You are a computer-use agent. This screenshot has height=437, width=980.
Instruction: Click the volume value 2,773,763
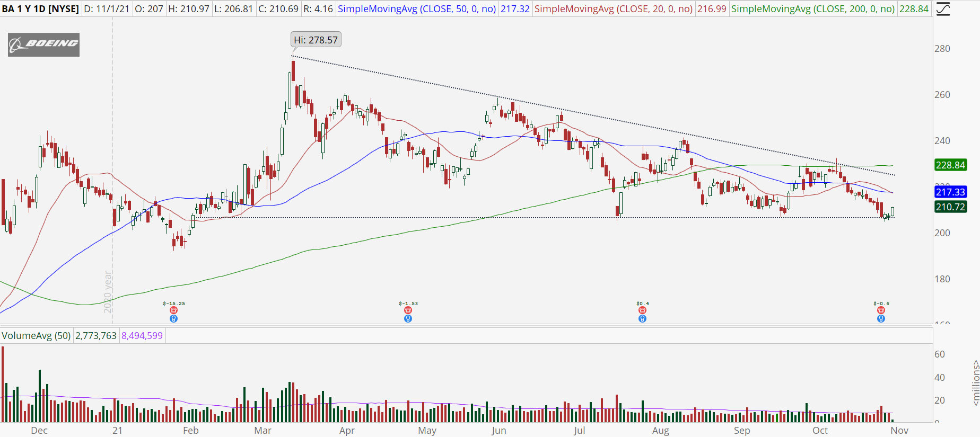point(96,335)
